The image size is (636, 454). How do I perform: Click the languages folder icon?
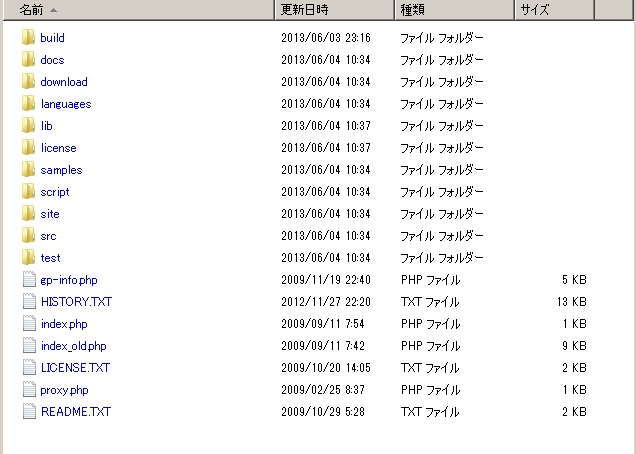pyautogui.click(x=28, y=104)
